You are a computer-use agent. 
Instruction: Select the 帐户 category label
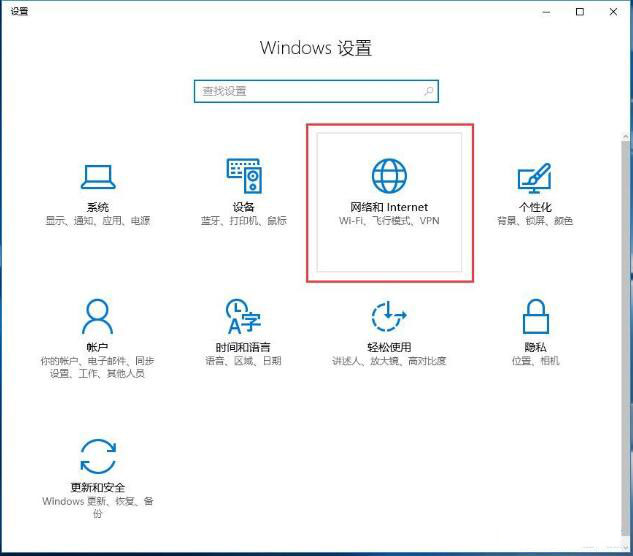[97, 347]
